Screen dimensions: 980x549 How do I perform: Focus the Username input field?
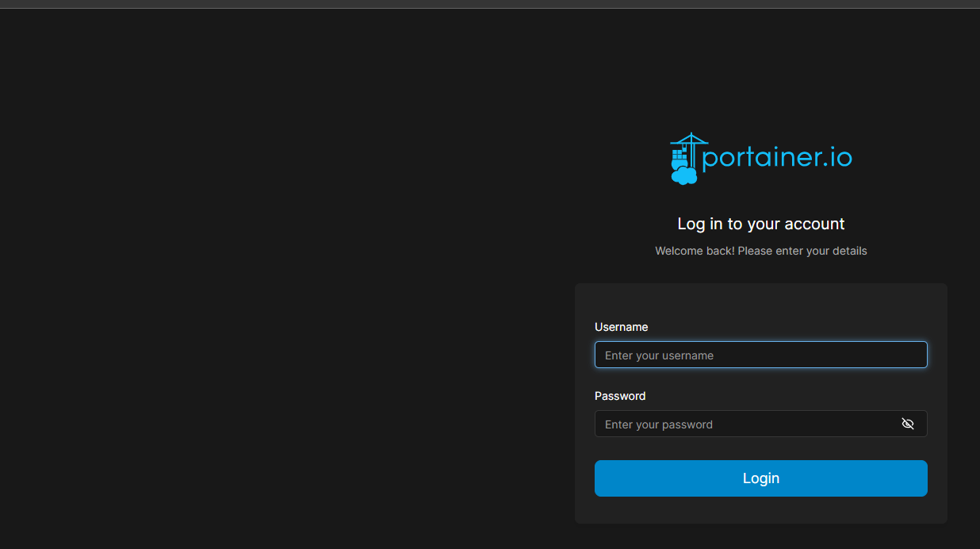coord(761,355)
